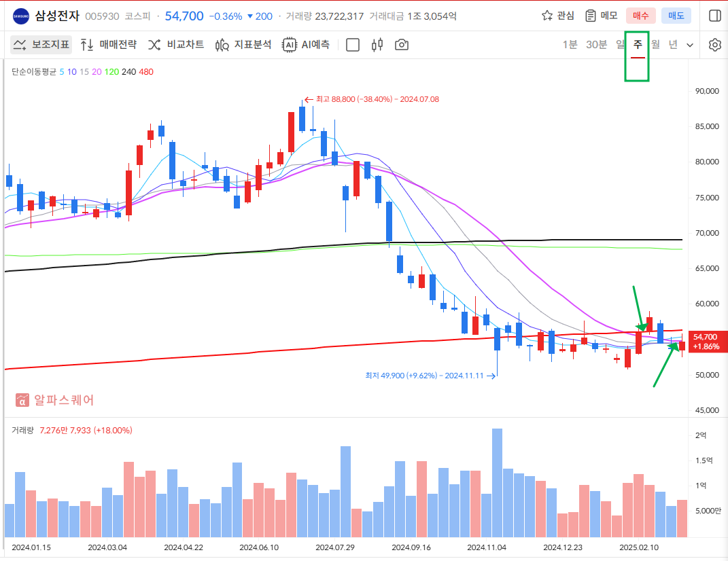
Task: Open the 메모 memo icon
Action: point(590,16)
